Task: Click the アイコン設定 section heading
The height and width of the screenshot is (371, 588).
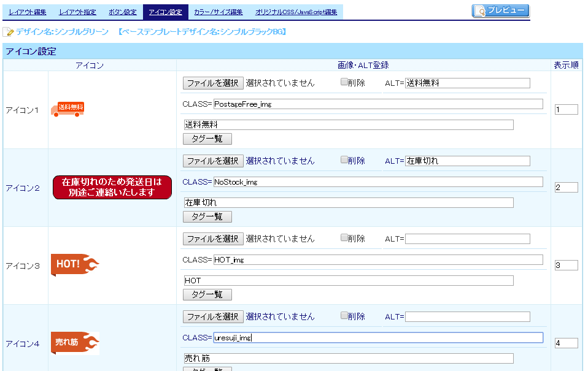Action: pos(31,52)
